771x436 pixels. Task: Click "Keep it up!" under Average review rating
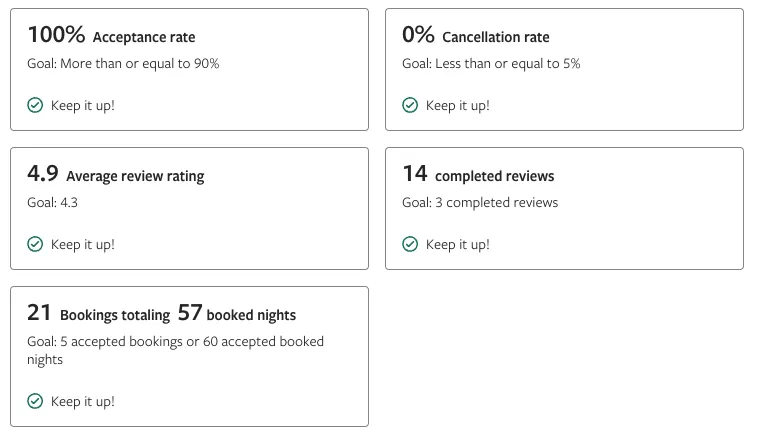[x=83, y=244]
